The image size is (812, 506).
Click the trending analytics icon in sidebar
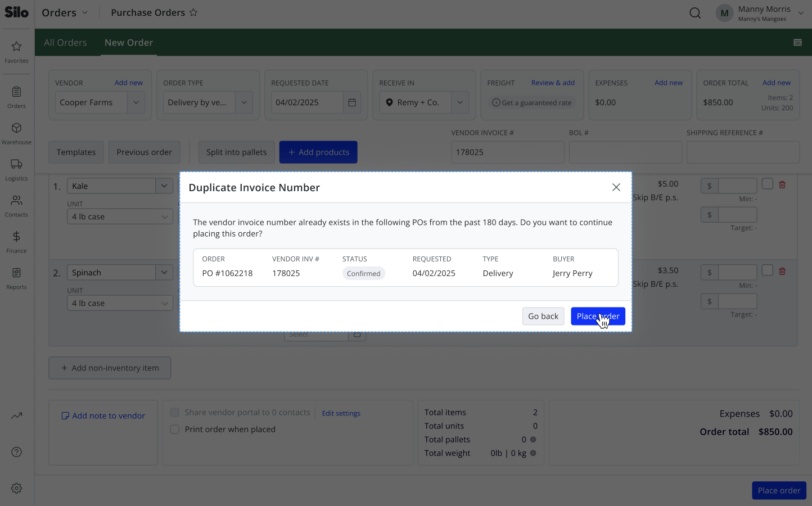click(16, 416)
